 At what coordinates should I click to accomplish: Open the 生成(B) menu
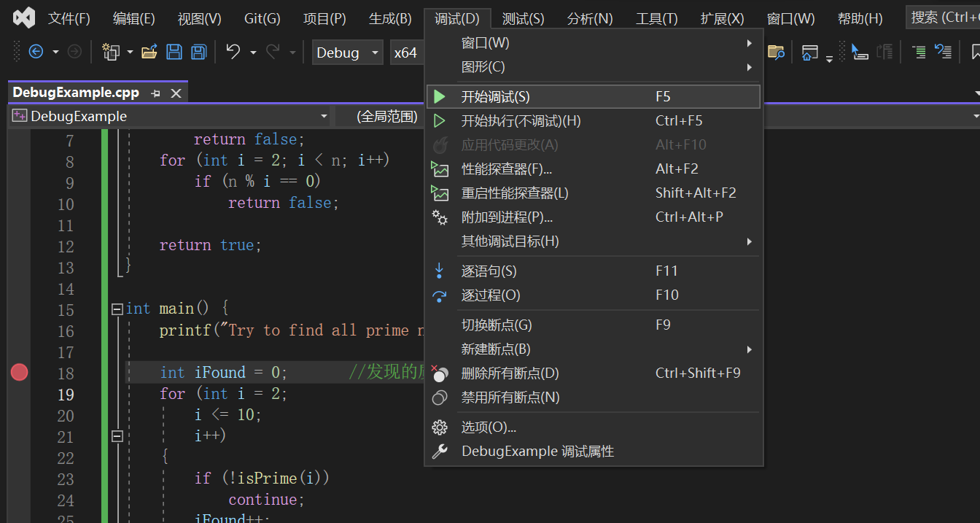point(390,18)
